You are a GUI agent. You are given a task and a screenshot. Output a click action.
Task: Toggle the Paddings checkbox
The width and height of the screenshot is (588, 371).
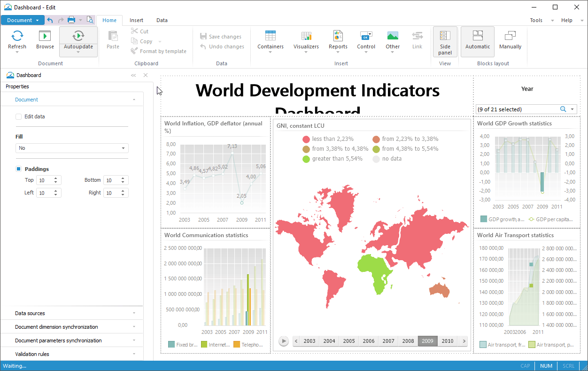(19, 169)
